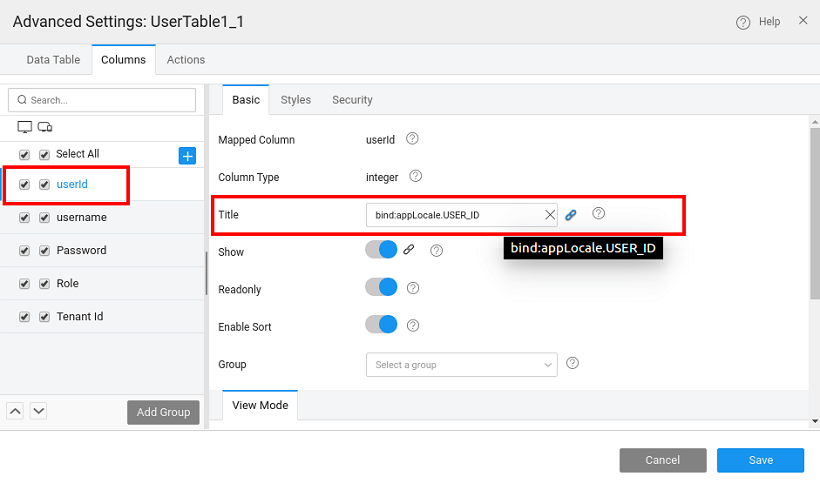Click the Add Group button
This screenshot has width=820, height=490.
[x=163, y=412]
